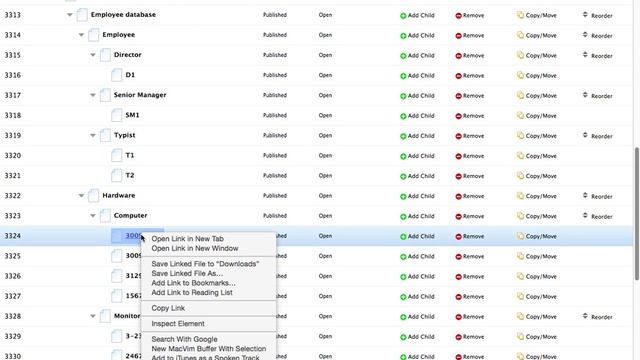
Task: Click the copy icon in row 3320
Action: (x=520, y=156)
